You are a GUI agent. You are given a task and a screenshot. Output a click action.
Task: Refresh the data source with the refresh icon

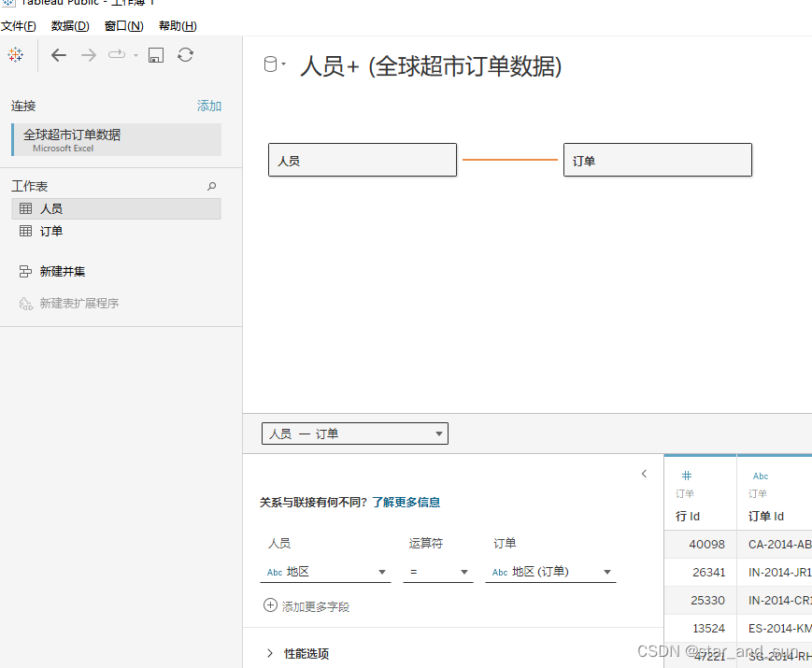(x=184, y=54)
